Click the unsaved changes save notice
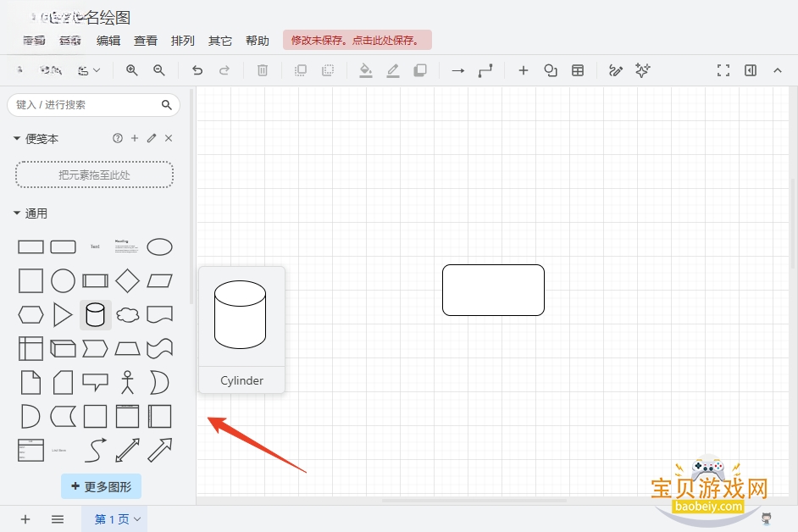 357,40
